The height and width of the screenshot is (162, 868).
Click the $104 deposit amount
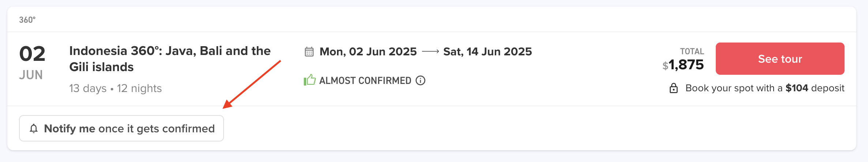797,88
